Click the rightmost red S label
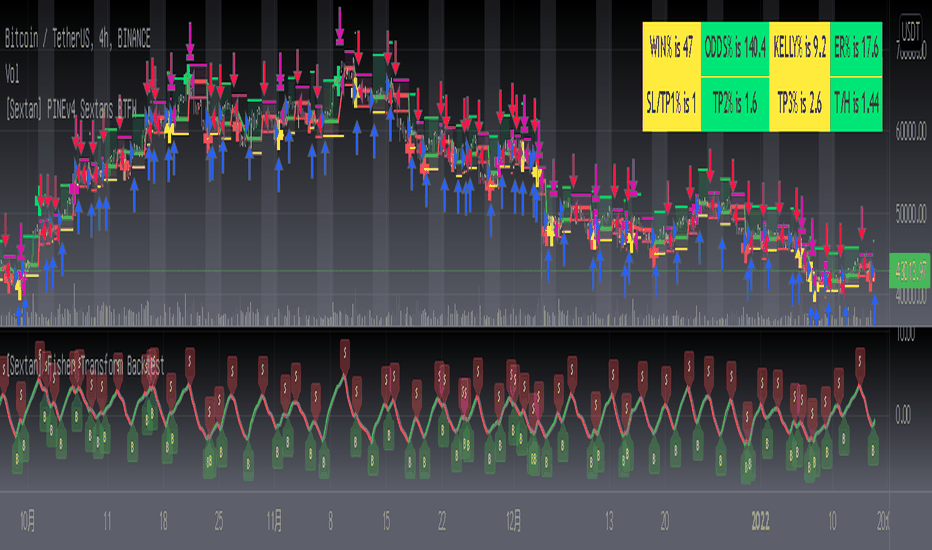Viewport: 932px width, 550px height. [860, 363]
